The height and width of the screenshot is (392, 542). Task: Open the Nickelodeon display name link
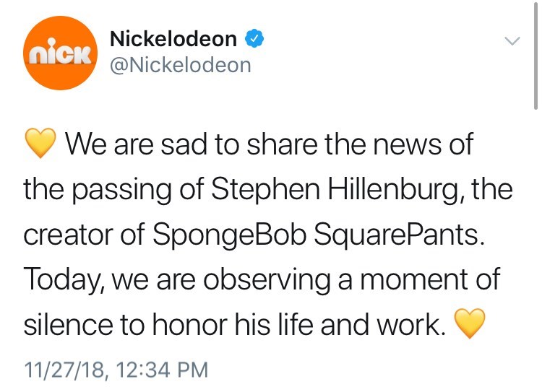[173, 39]
